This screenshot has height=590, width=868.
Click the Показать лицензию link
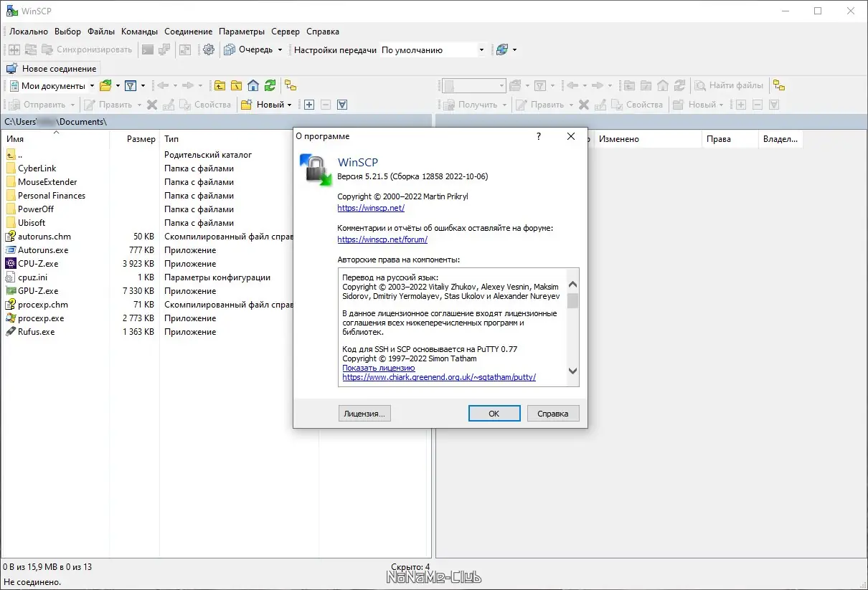pyautogui.click(x=379, y=368)
